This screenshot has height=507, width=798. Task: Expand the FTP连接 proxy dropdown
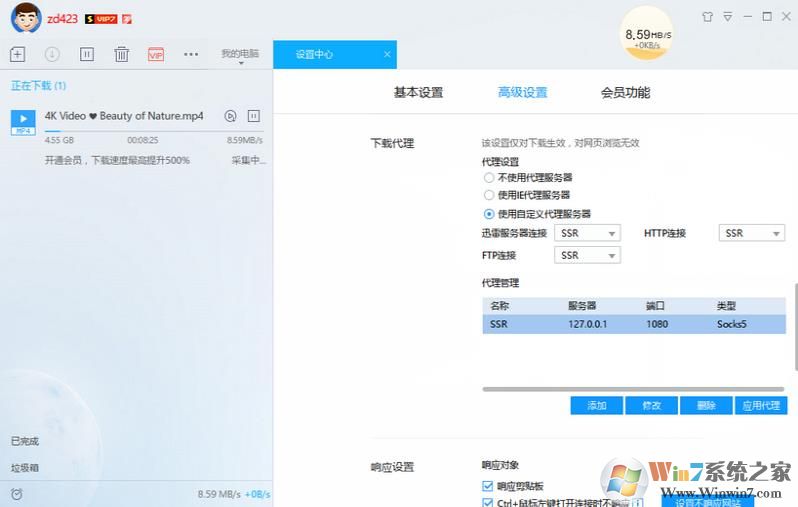587,255
